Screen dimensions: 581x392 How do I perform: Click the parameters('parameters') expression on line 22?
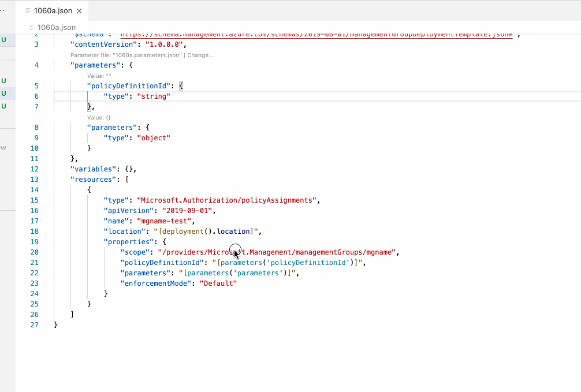click(x=237, y=272)
